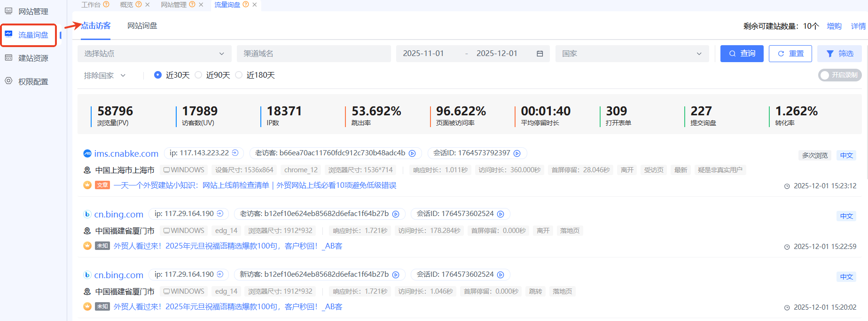This screenshot has height=321, width=868.
Task: Open 建站资源 in the sidebar
Action: pos(33,58)
